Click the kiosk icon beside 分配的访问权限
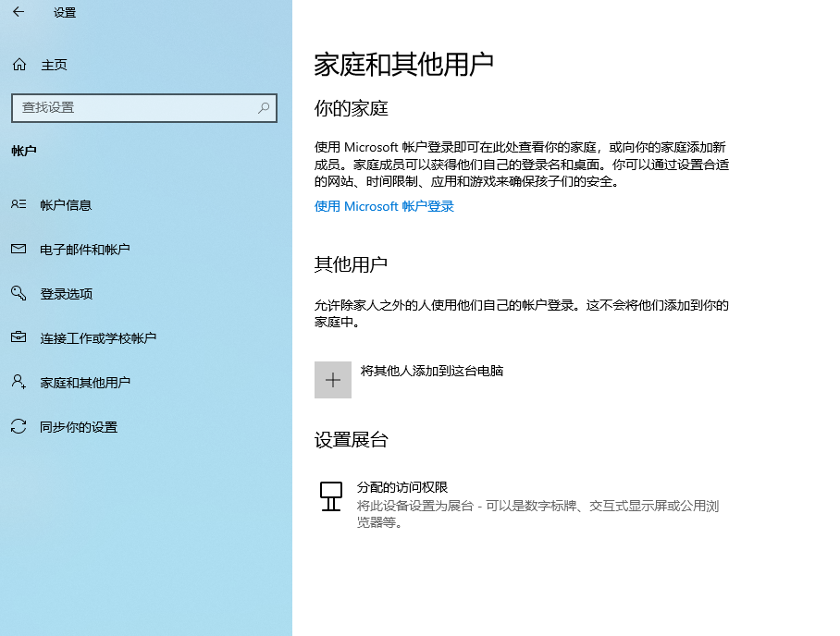Screen dimensions: 840x636 click(x=331, y=496)
